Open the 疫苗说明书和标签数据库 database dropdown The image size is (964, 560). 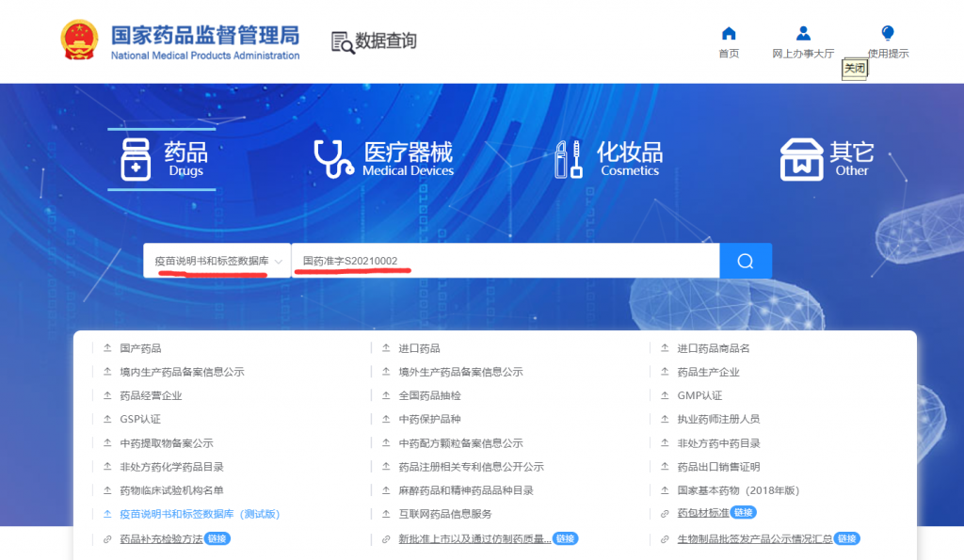[x=217, y=261]
